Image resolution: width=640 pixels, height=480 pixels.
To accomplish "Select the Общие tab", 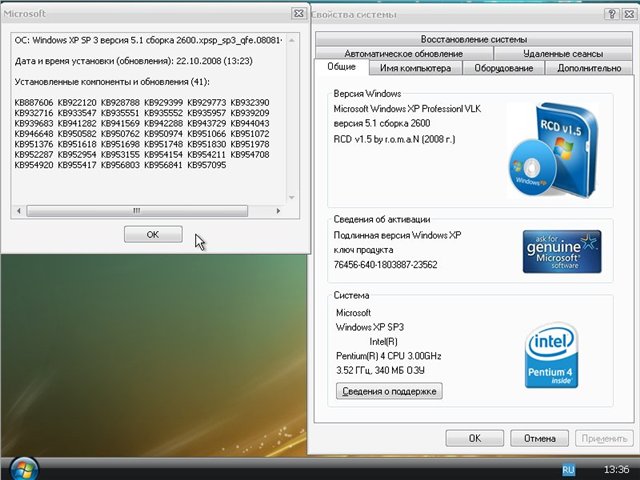I will point(342,67).
